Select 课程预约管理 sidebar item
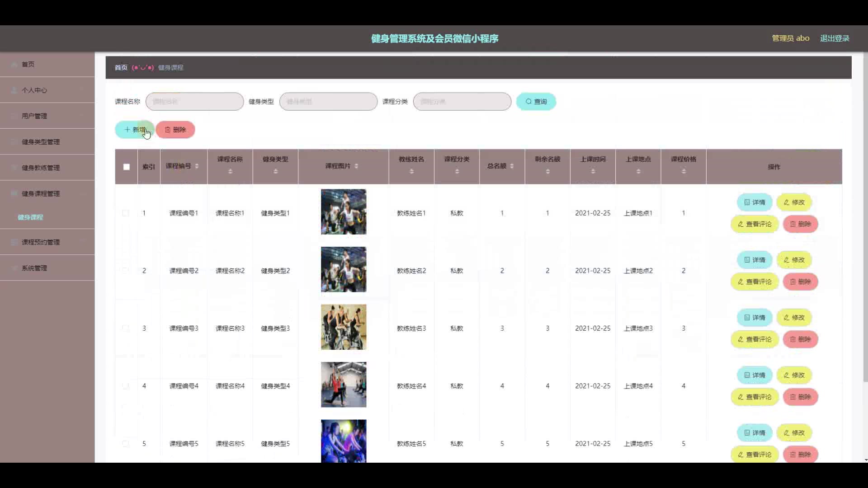The width and height of the screenshot is (868, 488). point(41,242)
